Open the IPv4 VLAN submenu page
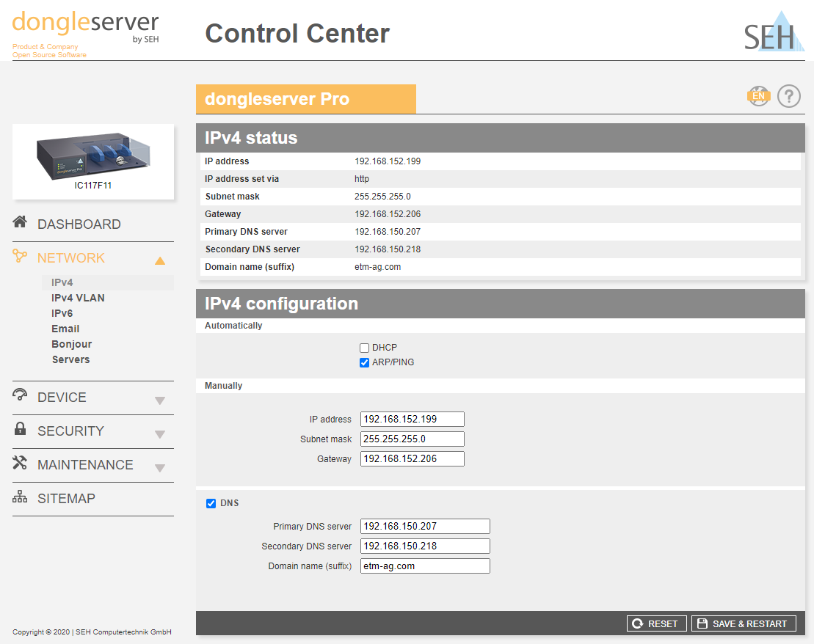This screenshot has width=814, height=644. [78, 298]
